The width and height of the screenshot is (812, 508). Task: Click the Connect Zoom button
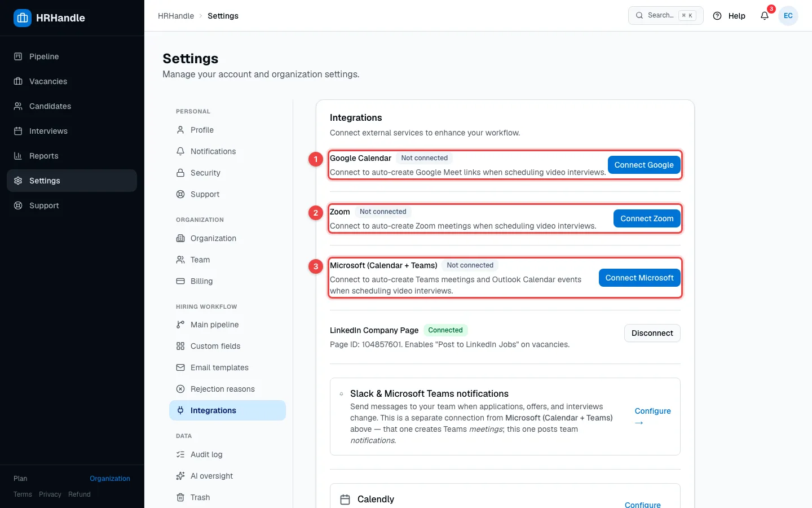647,218
